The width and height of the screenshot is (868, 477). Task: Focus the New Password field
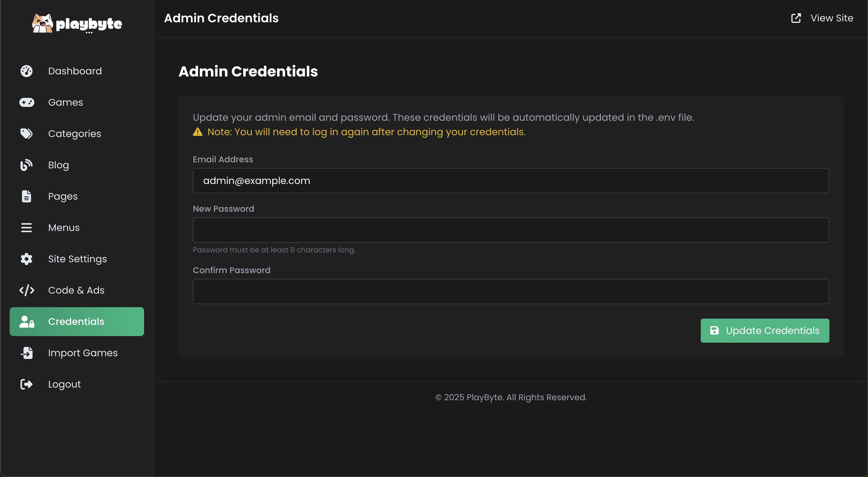511,230
